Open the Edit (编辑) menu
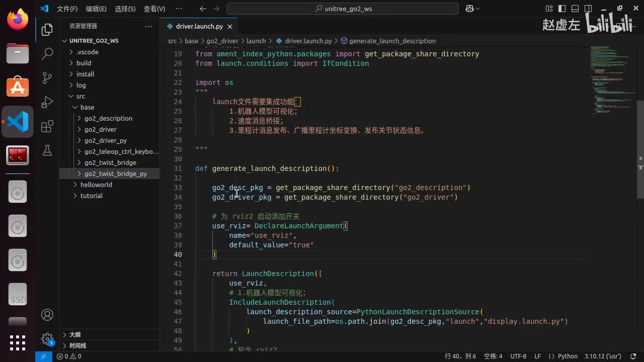 point(96,9)
